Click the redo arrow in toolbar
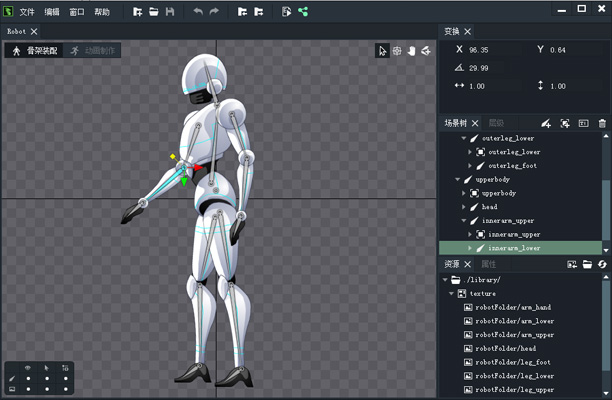Image resolution: width=612 pixels, height=400 pixels. [x=214, y=12]
